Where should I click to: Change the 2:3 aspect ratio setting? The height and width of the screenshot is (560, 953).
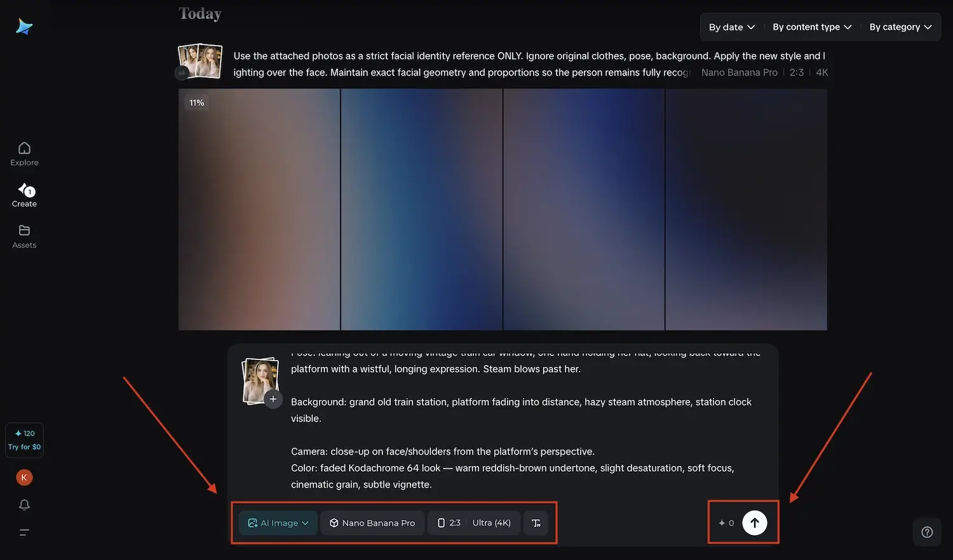click(x=449, y=523)
